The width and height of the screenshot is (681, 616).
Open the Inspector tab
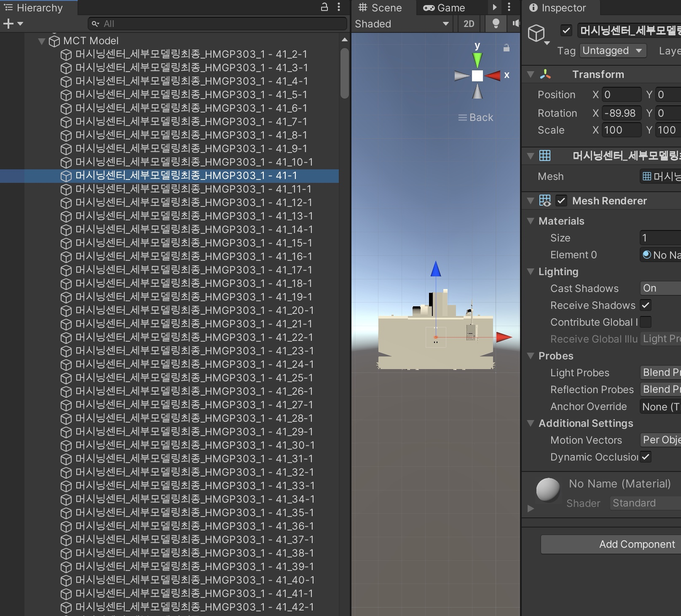[x=558, y=8]
